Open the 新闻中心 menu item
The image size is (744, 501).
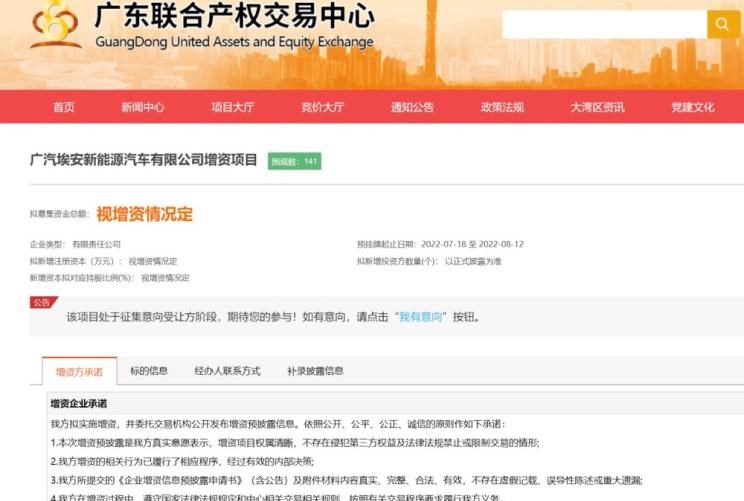[x=143, y=107]
